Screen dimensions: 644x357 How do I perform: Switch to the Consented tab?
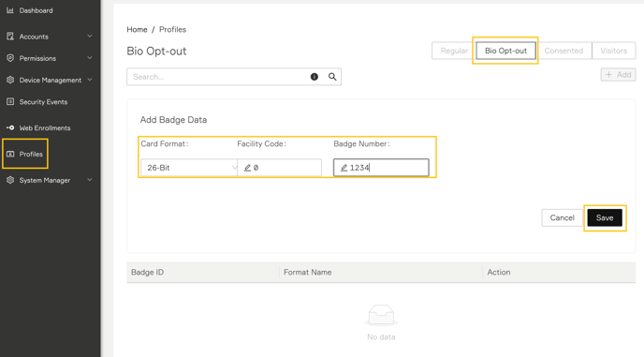point(563,51)
